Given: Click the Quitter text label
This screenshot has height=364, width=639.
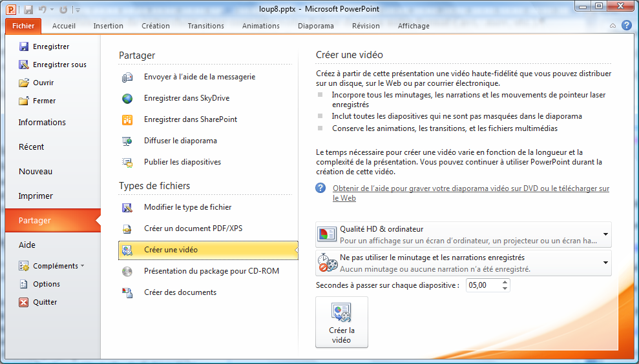Looking at the screenshot, I should pyautogui.click(x=45, y=302).
